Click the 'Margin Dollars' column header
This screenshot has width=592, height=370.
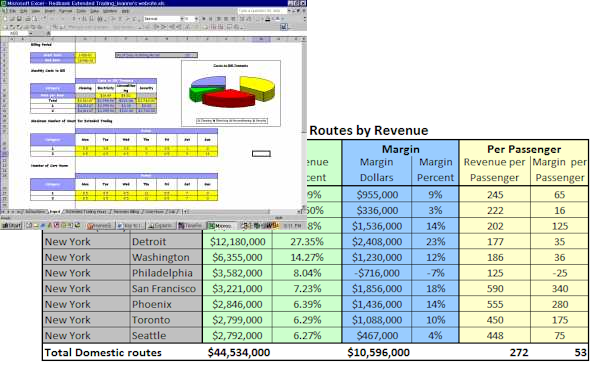pos(376,170)
